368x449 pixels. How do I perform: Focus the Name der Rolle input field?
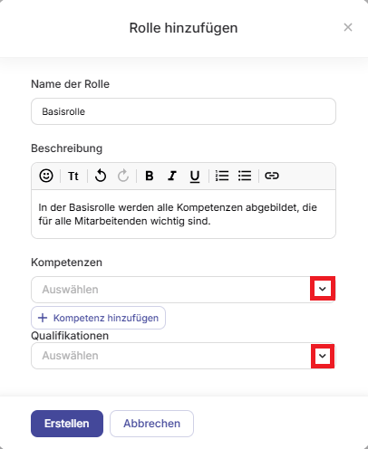click(183, 111)
